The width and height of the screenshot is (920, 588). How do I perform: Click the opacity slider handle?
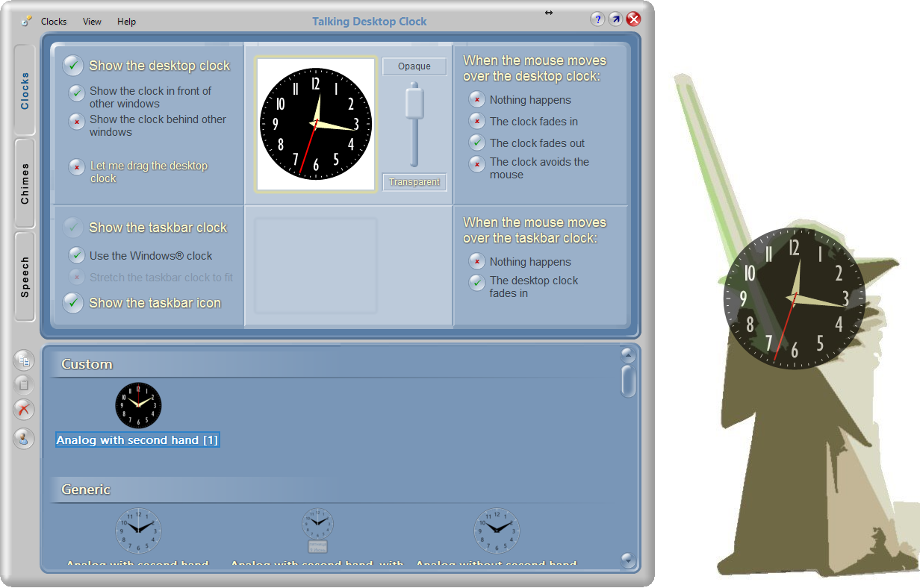tap(414, 102)
